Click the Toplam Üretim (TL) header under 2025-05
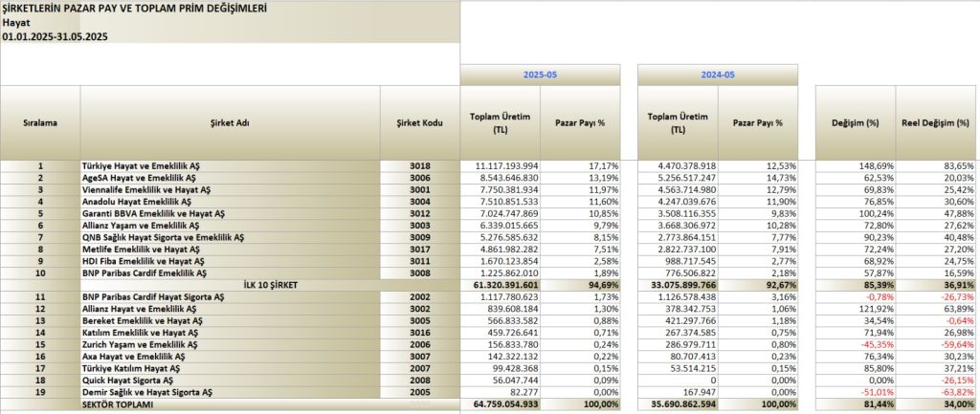The width and height of the screenshot is (980, 414). point(500,123)
